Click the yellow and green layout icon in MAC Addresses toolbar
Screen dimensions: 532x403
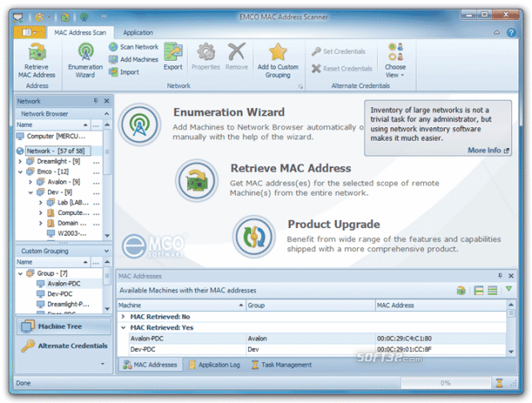478,290
